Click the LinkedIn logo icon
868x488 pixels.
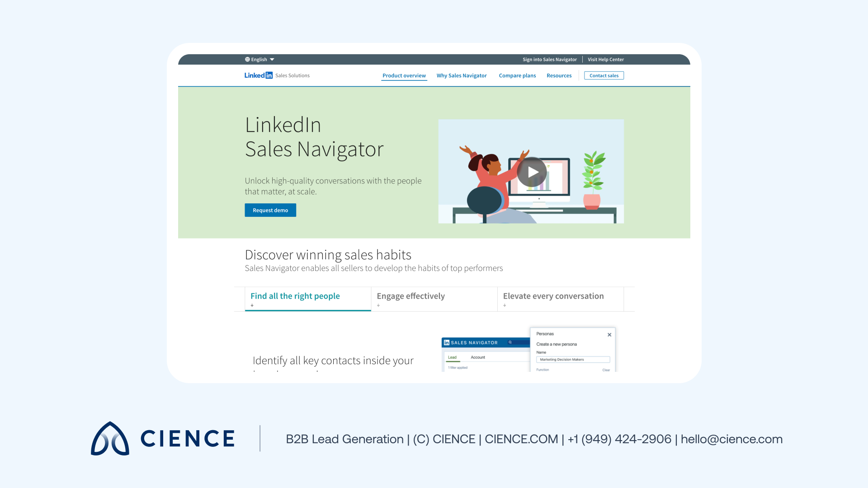258,75
